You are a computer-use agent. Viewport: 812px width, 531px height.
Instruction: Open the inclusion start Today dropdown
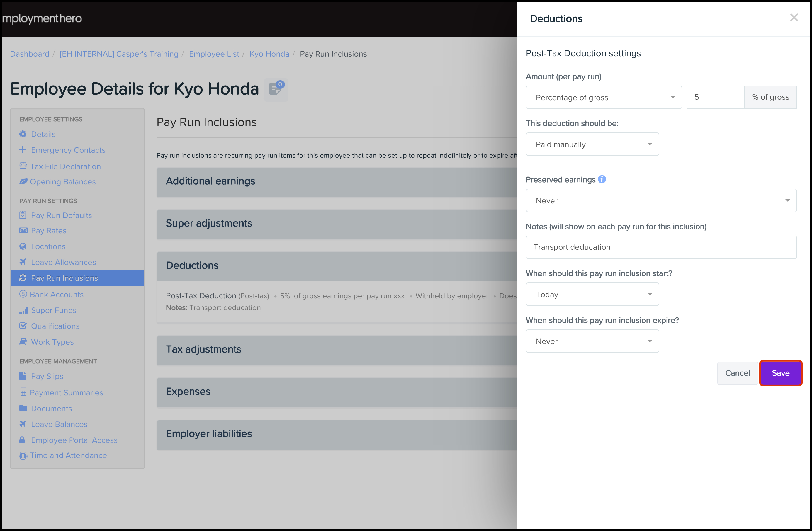click(592, 294)
